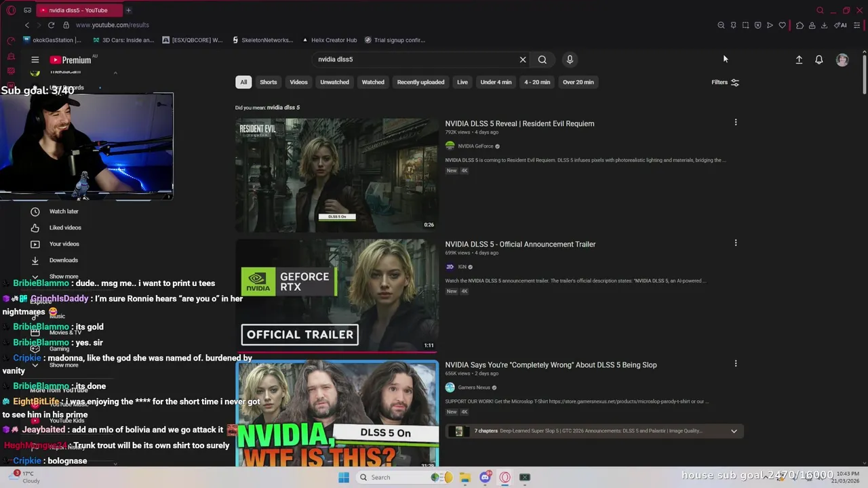Click the heart bookmark icon
Viewport: 868px width, 488px height.
coord(782,25)
